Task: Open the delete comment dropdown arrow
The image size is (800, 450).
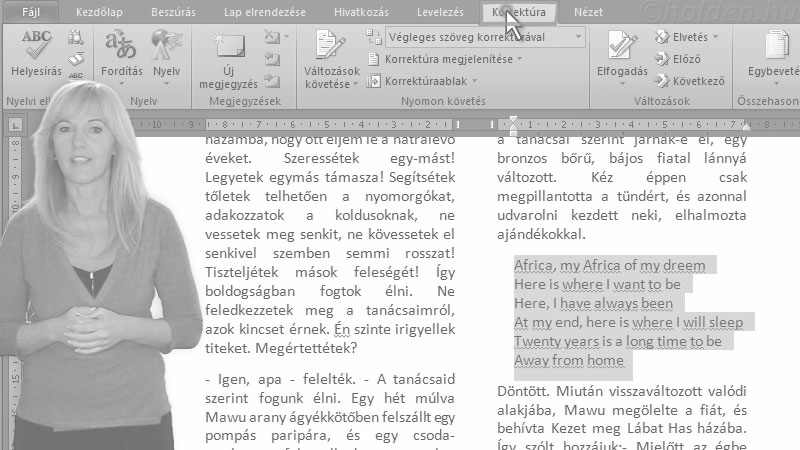Action: (286, 37)
